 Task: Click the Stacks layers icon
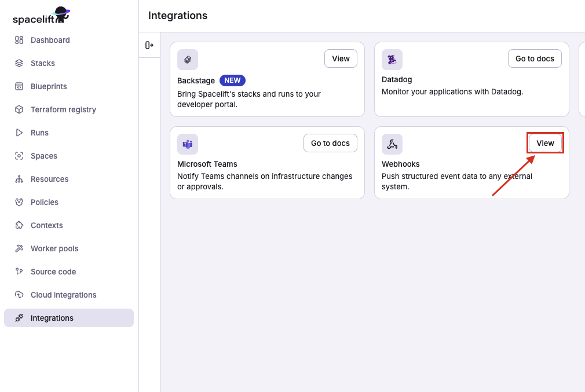19,63
